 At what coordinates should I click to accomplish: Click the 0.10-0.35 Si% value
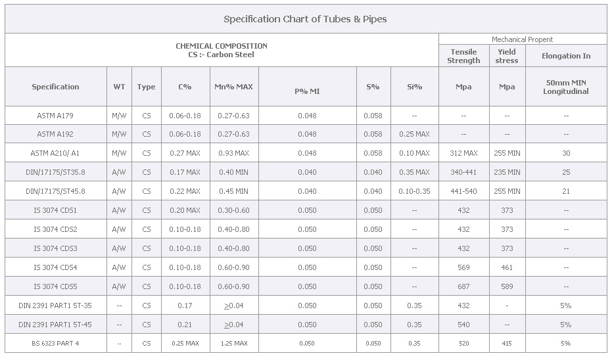tap(414, 191)
